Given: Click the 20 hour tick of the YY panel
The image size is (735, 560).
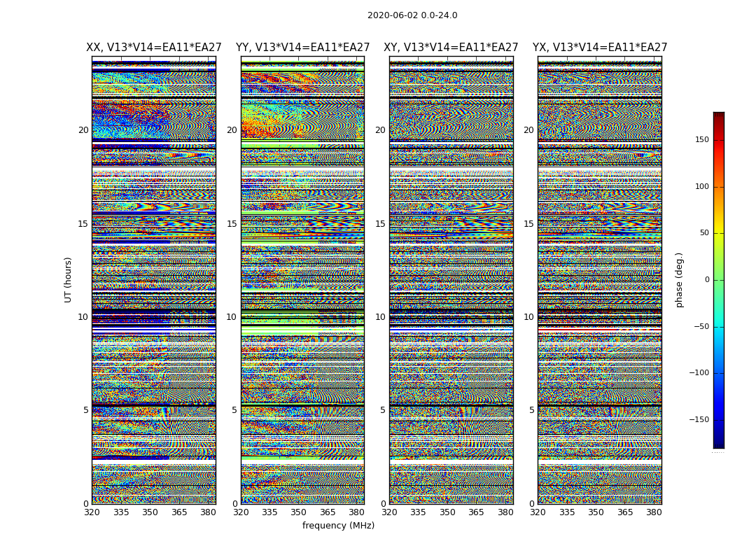Looking at the screenshot, I should (232, 130).
